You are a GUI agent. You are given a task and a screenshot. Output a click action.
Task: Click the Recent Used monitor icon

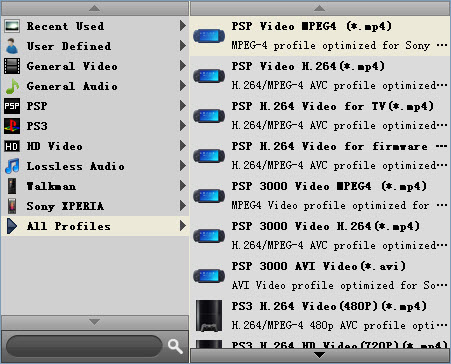[x=12, y=26]
